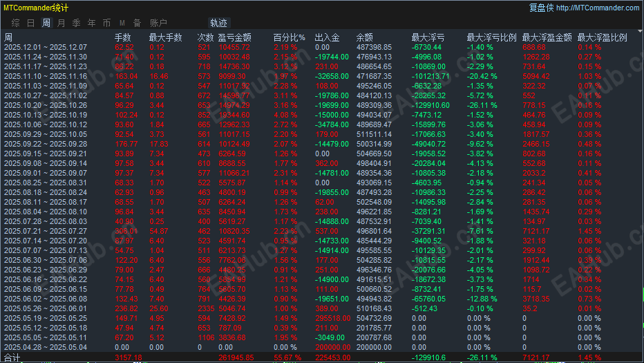Sort by 最大浮亏比例 column header
The width and height of the screenshot is (644, 363).
[491, 37]
